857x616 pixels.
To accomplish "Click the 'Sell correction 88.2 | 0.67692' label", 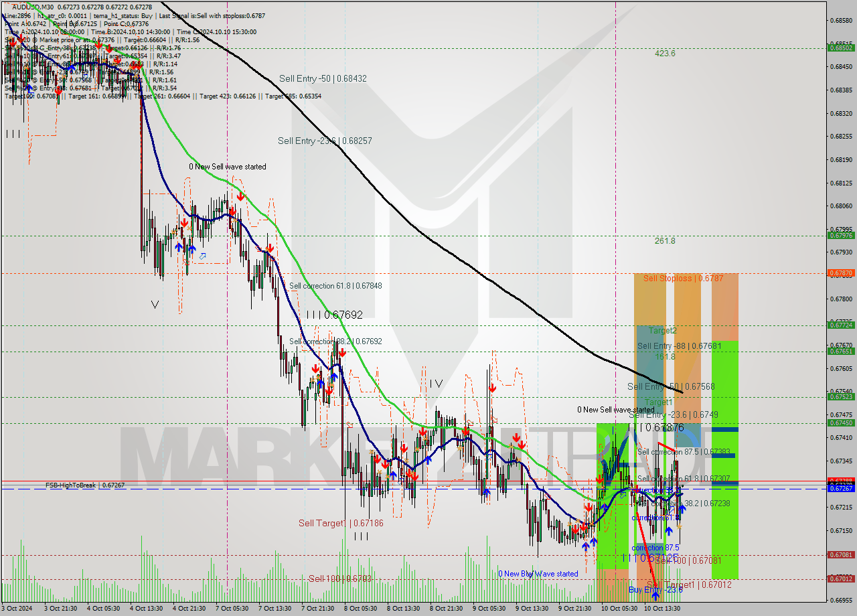I will [335, 341].
